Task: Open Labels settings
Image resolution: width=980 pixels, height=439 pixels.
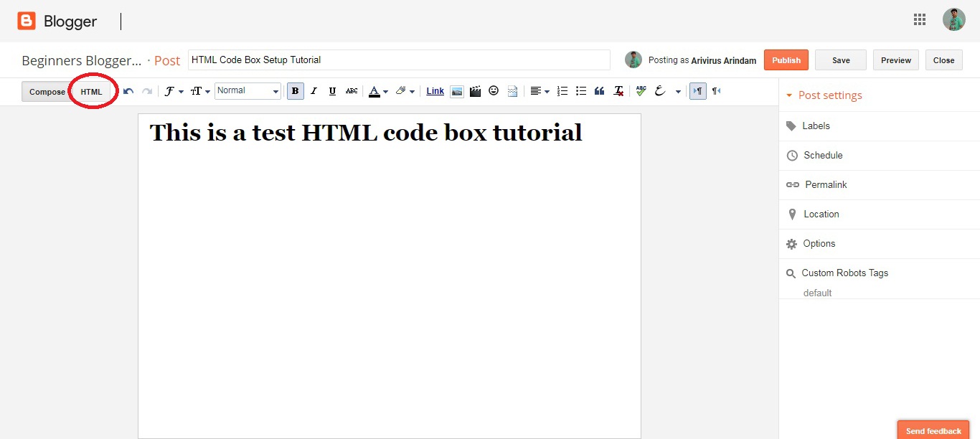Action: (x=879, y=126)
